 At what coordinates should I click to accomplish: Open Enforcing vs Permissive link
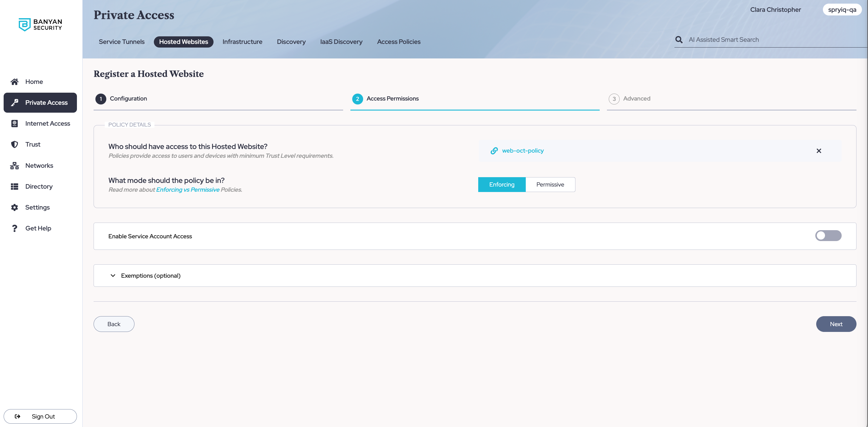188,190
